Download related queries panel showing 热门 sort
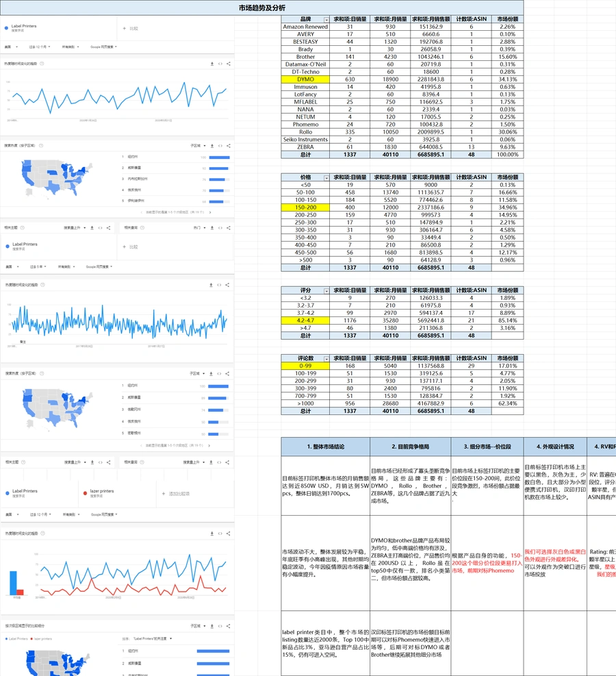The width and height of the screenshot is (616, 676). (212, 227)
